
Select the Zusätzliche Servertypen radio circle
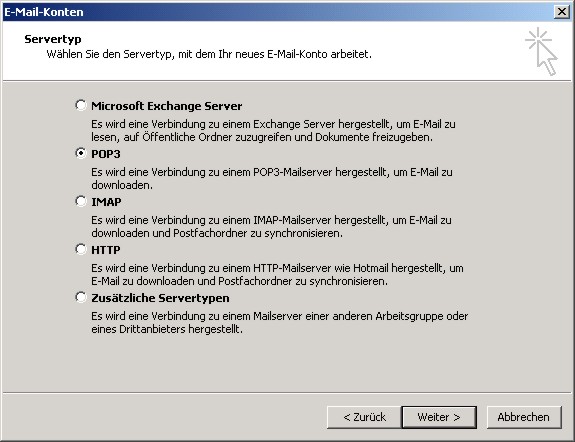coord(81,297)
